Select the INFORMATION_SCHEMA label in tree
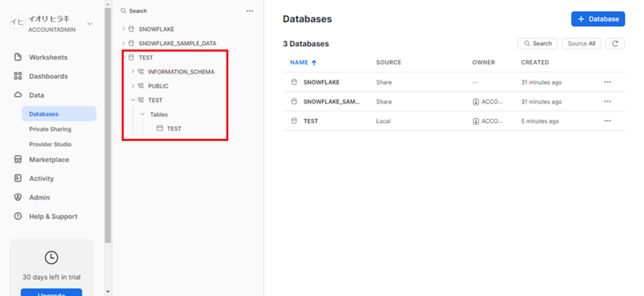 point(181,72)
